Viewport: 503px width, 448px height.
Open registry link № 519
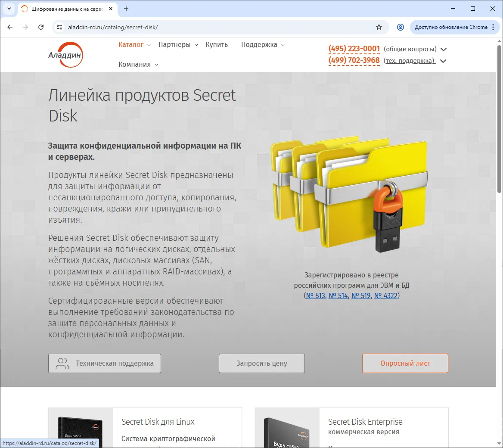point(361,296)
